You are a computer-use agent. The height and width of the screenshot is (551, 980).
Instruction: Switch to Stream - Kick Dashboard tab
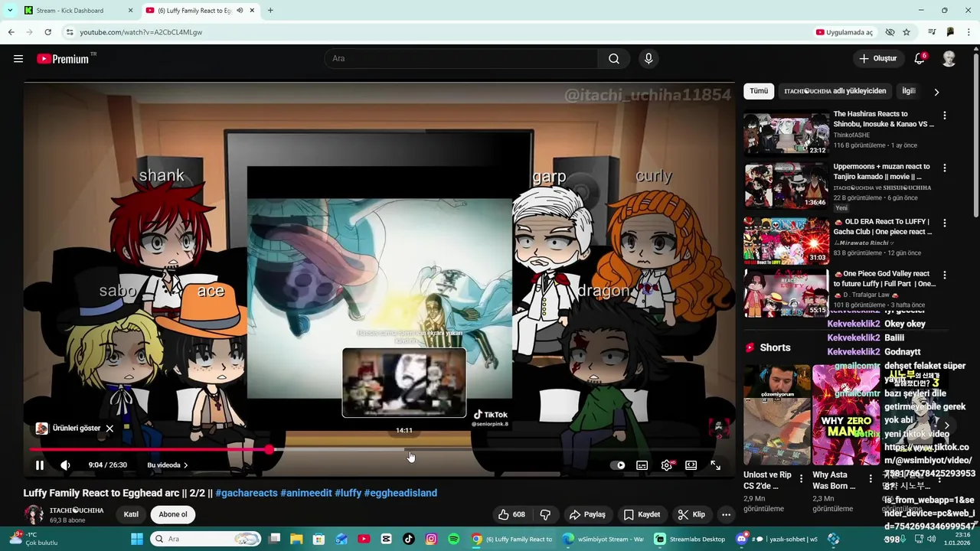(70, 11)
